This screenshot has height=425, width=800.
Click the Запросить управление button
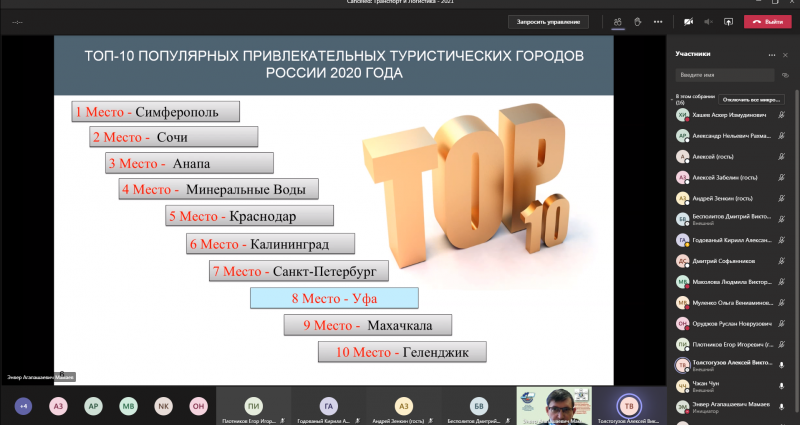(x=546, y=21)
